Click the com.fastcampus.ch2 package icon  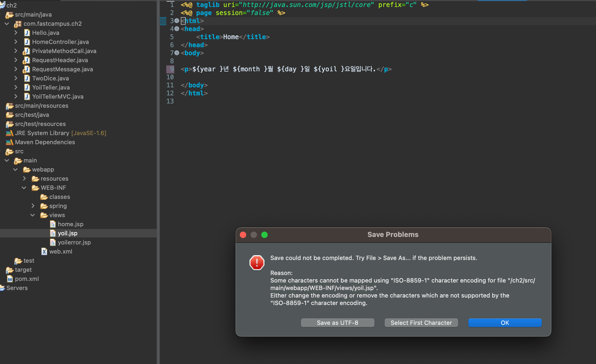[18, 24]
